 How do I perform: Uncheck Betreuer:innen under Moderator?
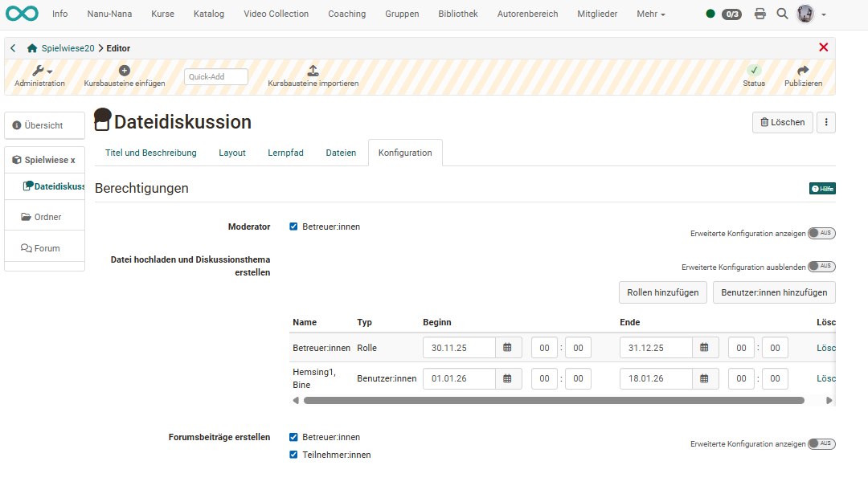(x=293, y=227)
